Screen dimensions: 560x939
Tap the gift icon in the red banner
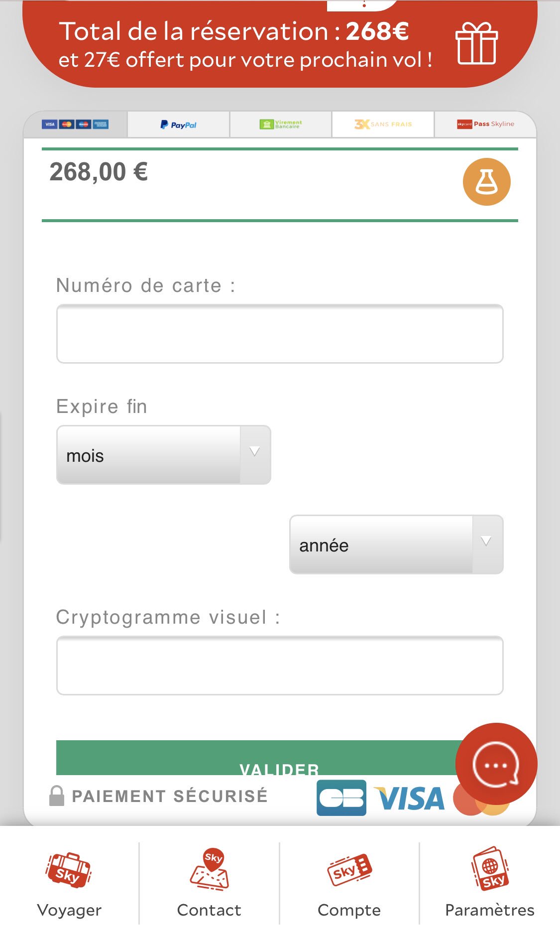476,43
